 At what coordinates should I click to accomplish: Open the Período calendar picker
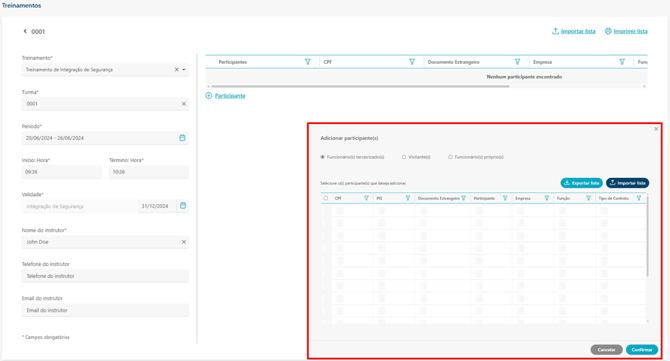coord(182,138)
